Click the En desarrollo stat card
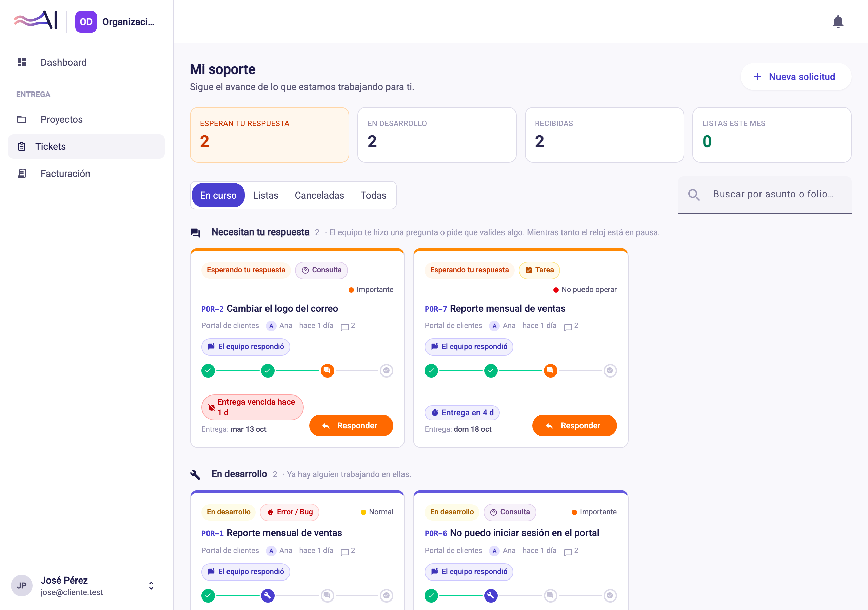This screenshot has height=610, width=868. click(x=437, y=135)
